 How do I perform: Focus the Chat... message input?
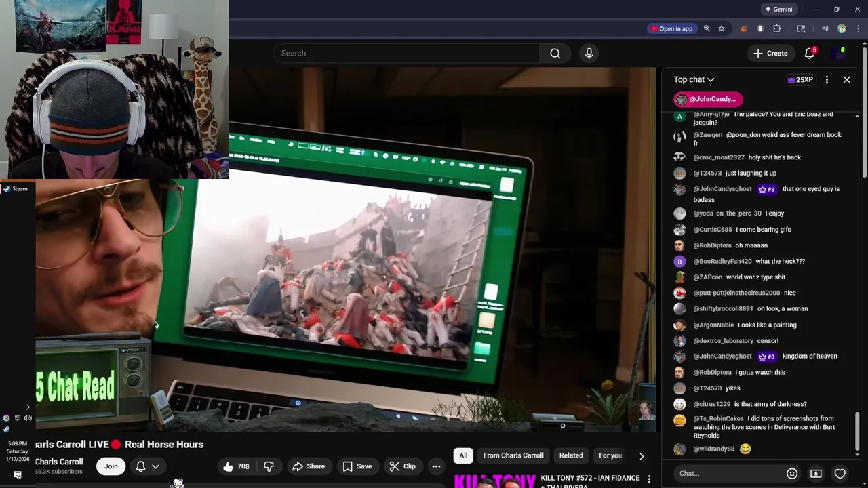(726, 474)
